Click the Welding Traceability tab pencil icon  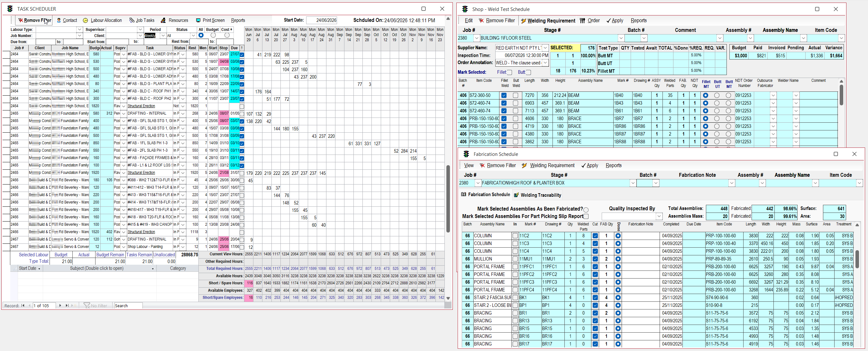click(x=516, y=195)
